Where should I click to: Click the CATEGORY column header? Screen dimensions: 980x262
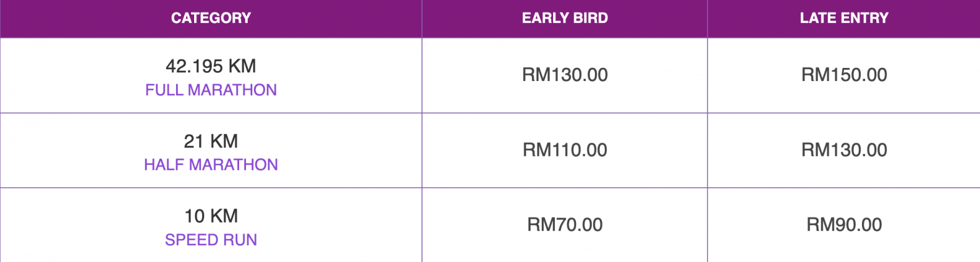click(x=211, y=18)
